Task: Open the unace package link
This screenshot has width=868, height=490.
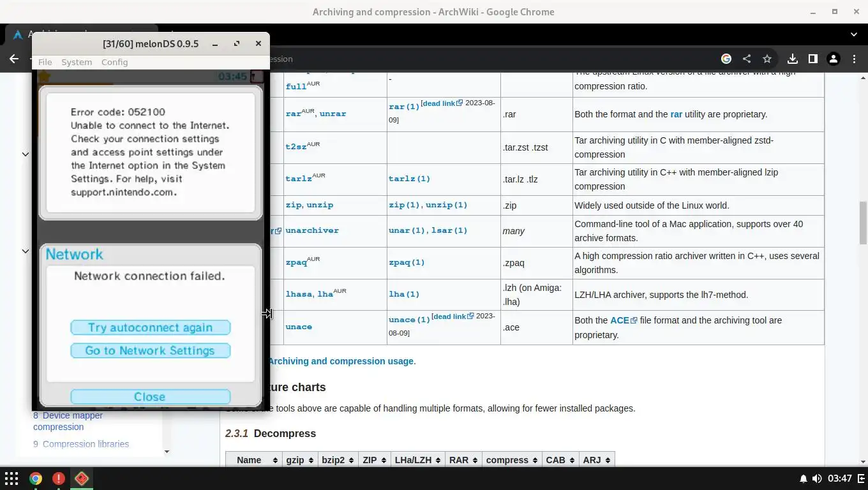Action: coord(299,327)
